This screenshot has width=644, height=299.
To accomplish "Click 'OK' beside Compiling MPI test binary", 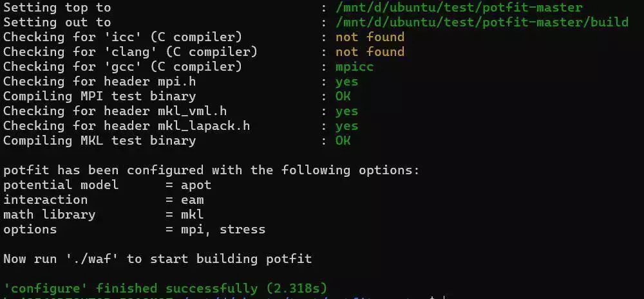I will [343, 96].
